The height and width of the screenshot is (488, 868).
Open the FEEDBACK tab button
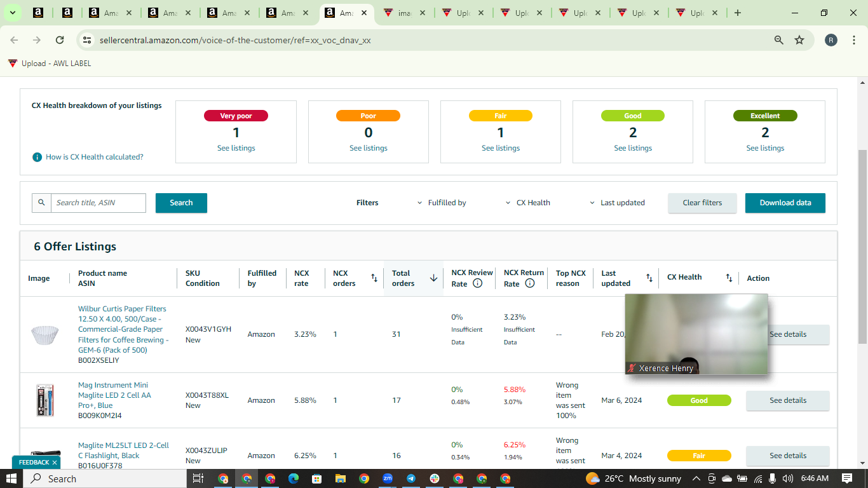tap(34, 463)
